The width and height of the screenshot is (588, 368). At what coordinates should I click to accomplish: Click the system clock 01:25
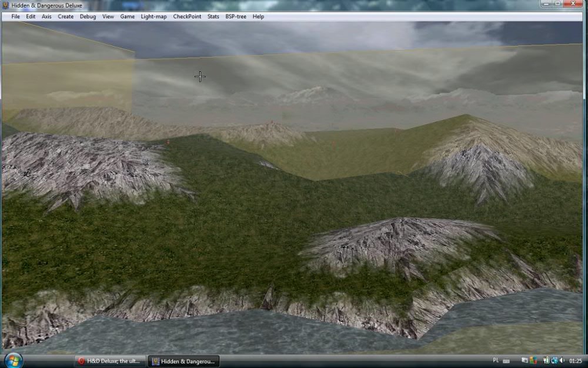click(x=576, y=361)
